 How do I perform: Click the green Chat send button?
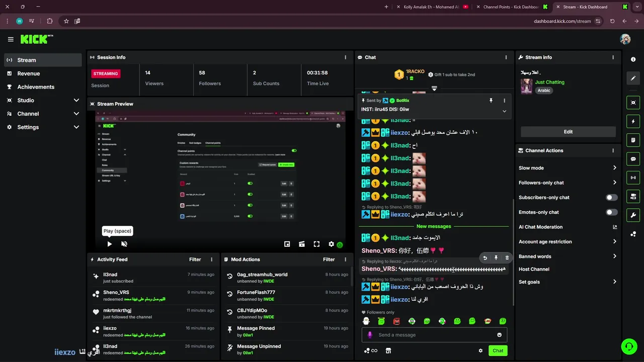(498, 351)
